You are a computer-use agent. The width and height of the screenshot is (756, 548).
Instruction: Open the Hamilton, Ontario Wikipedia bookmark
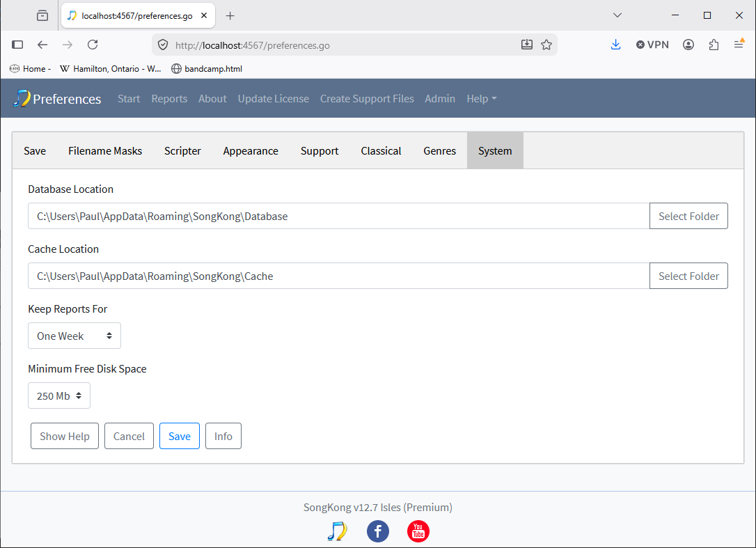pos(111,69)
